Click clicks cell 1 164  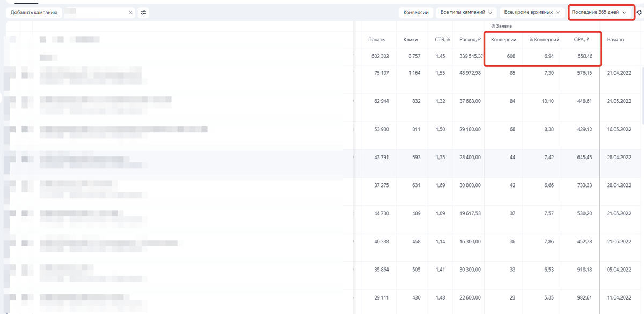(414, 73)
